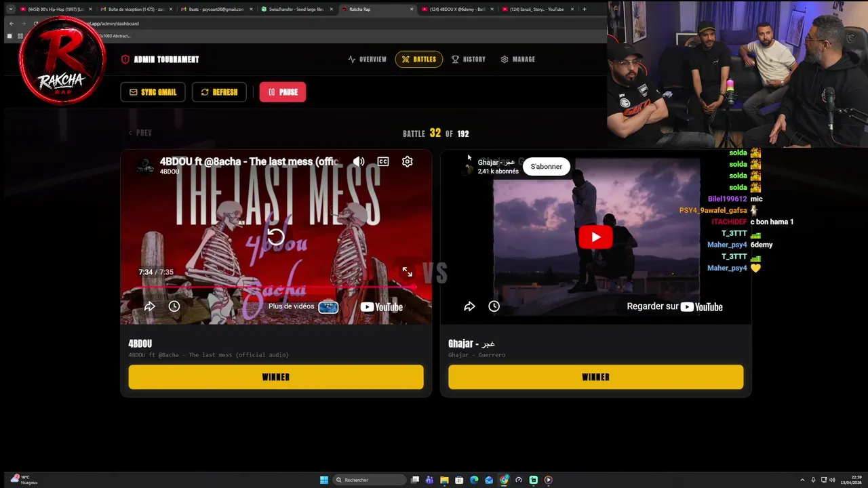Click the Refresh button
Screen dimensions: 868x488
pyautogui.click(x=219, y=92)
